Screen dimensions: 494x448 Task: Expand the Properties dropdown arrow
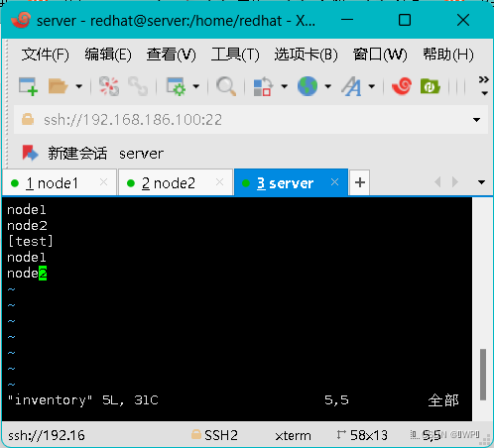[196, 86]
